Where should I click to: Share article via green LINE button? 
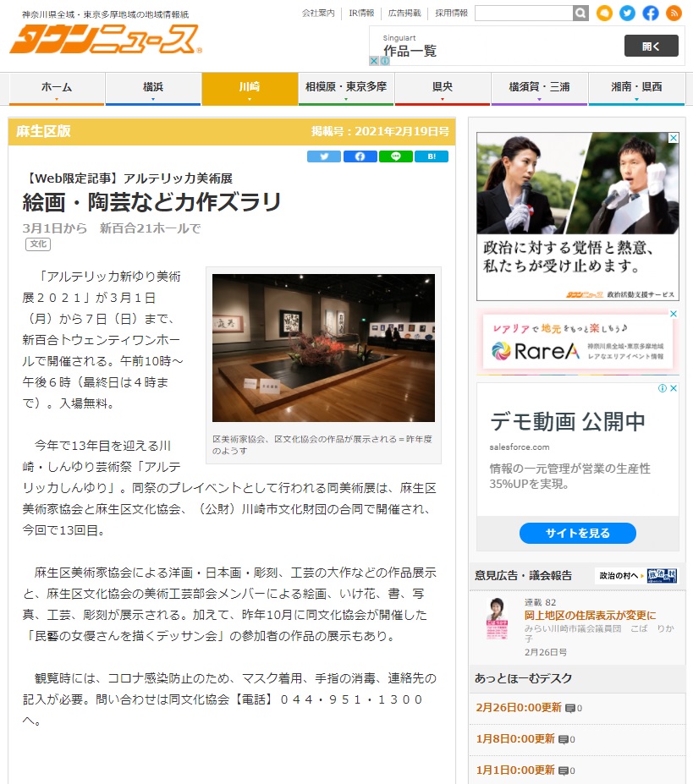[x=395, y=156]
